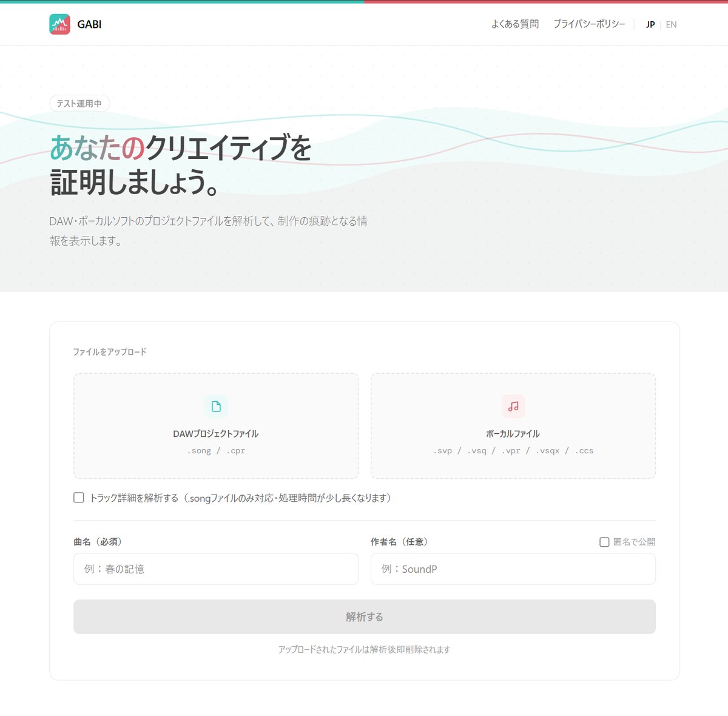This screenshot has width=728, height=716.
Task: Enable the トラック詳細を解析する checkbox
Action: point(79,498)
